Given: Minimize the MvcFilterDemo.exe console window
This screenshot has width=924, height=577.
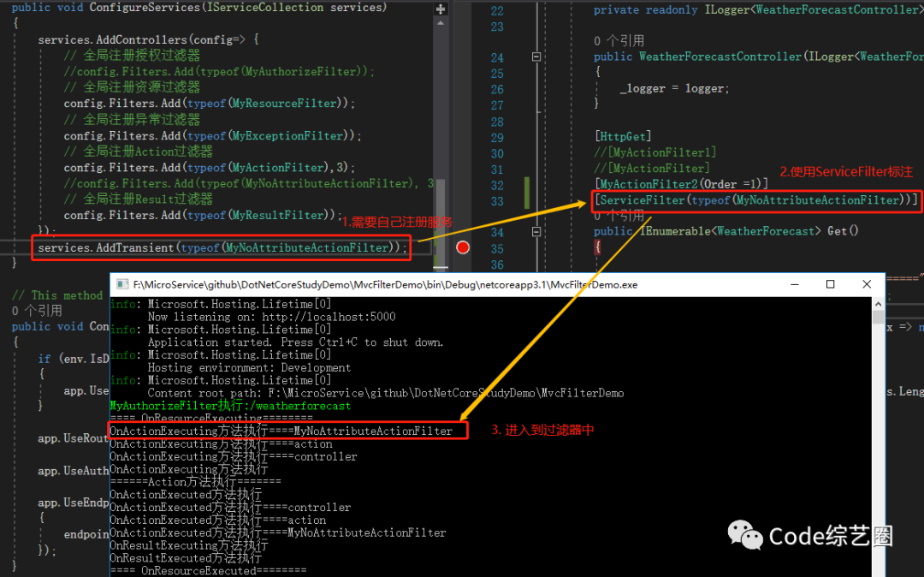Looking at the screenshot, I should 794,285.
